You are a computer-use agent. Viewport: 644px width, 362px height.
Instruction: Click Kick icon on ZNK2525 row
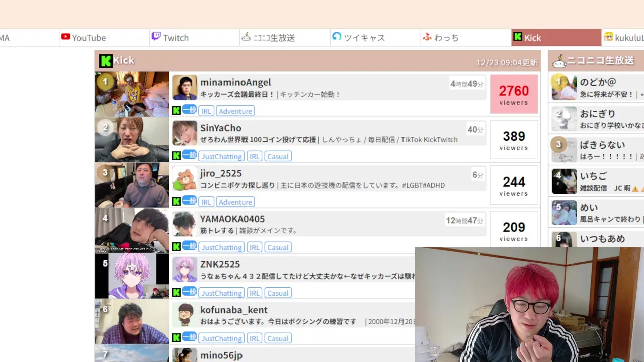[x=176, y=292]
